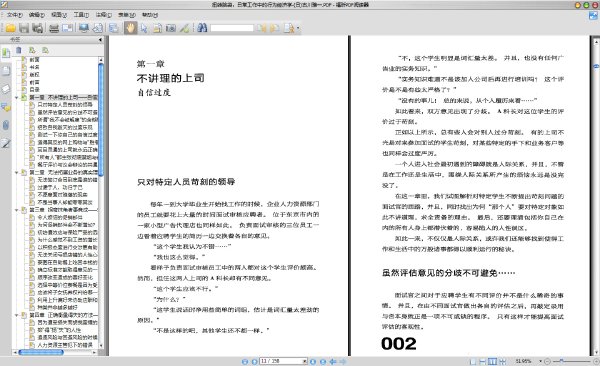Screen dimensions: 600x366
Task: Open a PDF with the folder icon
Action: 10,28
